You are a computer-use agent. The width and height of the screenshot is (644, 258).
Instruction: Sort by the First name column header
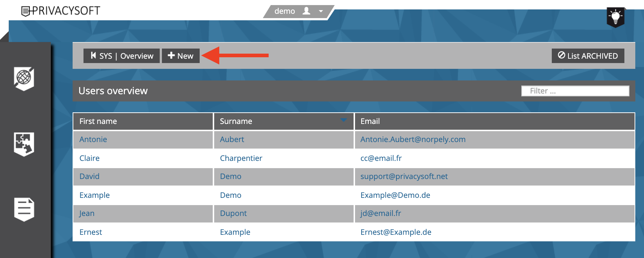pos(143,121)
